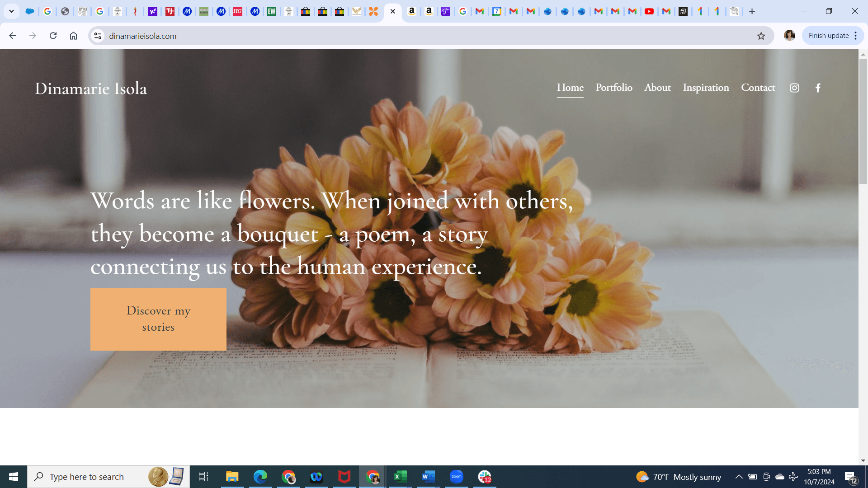Screen dimensions: 868x488
Task: Go to the Inspiration page
Action: coord(706,88)
